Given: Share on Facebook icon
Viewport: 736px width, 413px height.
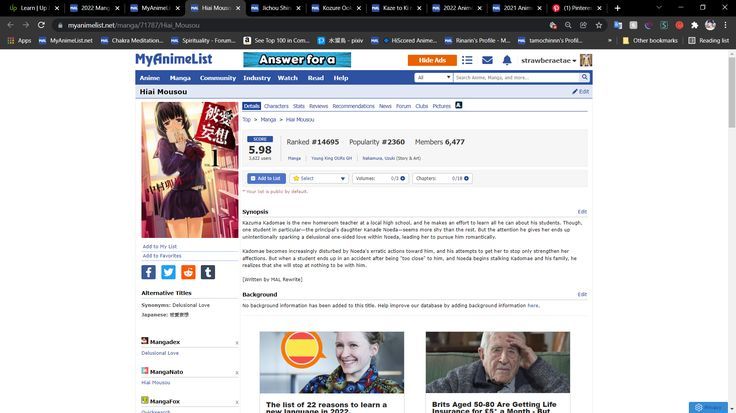Looking at the screenshot, I should (148, 272).
